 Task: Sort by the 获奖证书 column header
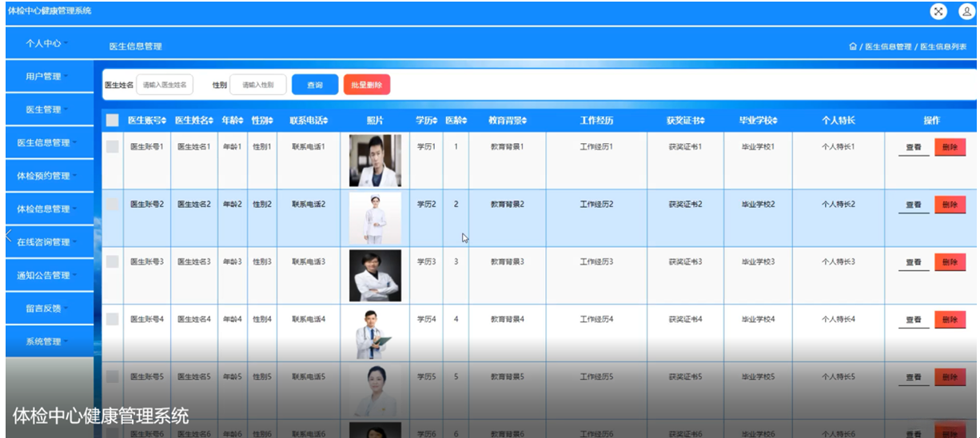(x=686, y=121)
